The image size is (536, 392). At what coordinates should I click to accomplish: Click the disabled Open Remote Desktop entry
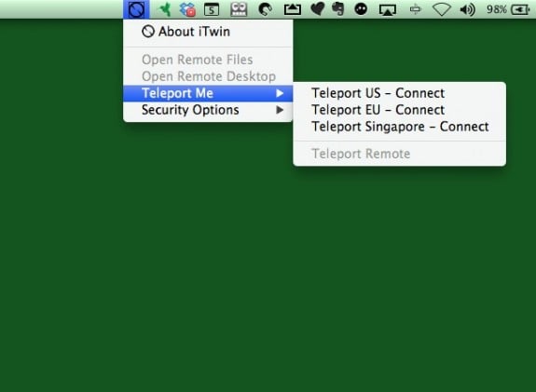coord(208,76)
